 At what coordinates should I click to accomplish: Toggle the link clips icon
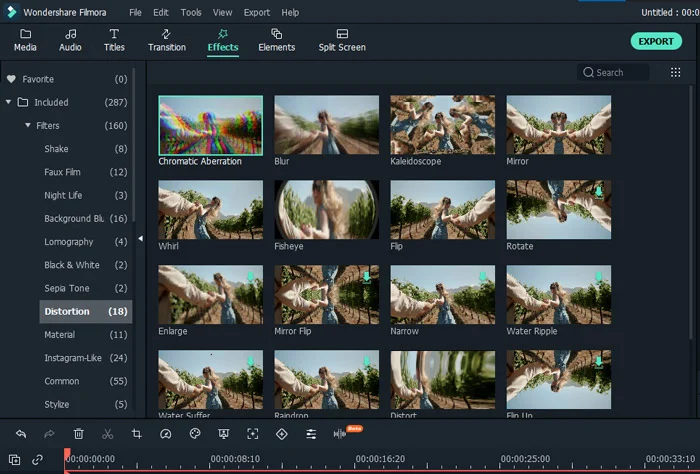(x=38, y=459)
